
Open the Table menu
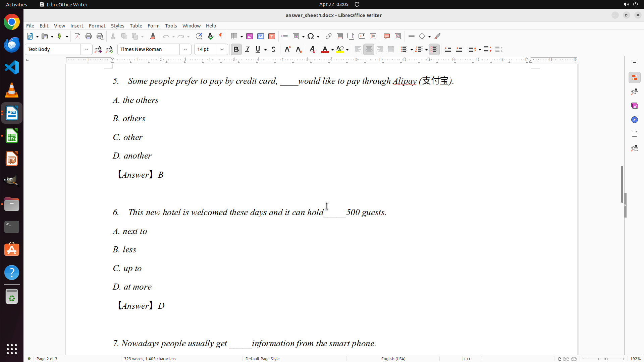point(136,25)
